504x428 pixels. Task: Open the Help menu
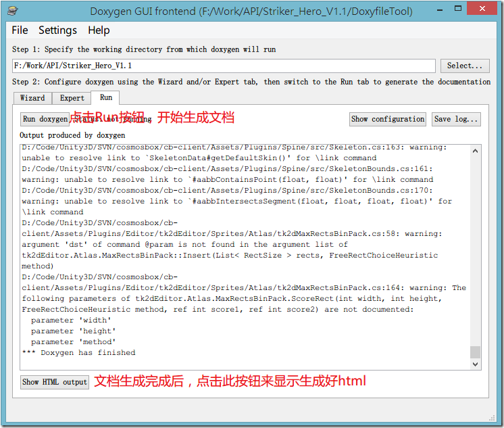tap(99, 30)
